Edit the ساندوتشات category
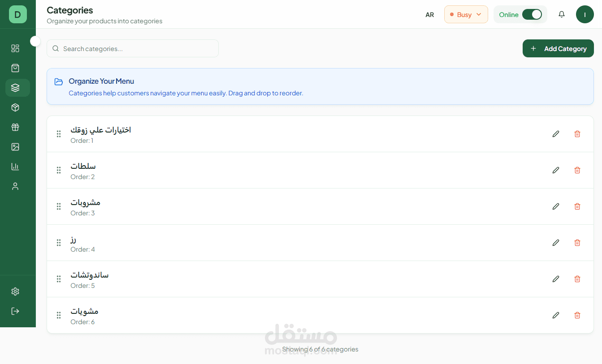 click(x=556, y=279)
